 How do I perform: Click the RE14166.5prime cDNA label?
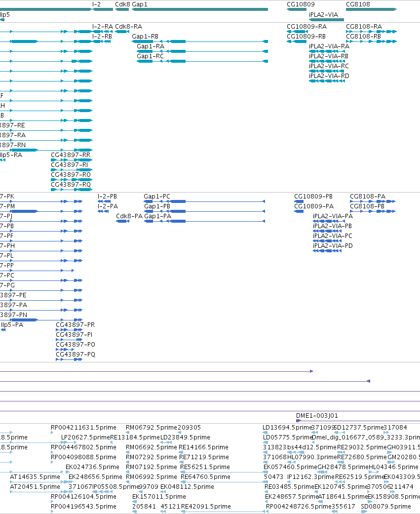tap(203, 447)
